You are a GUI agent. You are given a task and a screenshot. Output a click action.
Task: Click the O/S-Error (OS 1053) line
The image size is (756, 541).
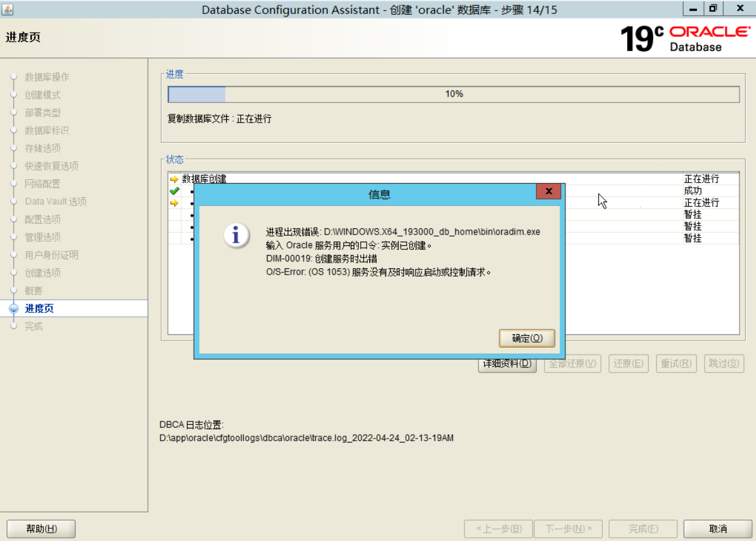[379, 272]
